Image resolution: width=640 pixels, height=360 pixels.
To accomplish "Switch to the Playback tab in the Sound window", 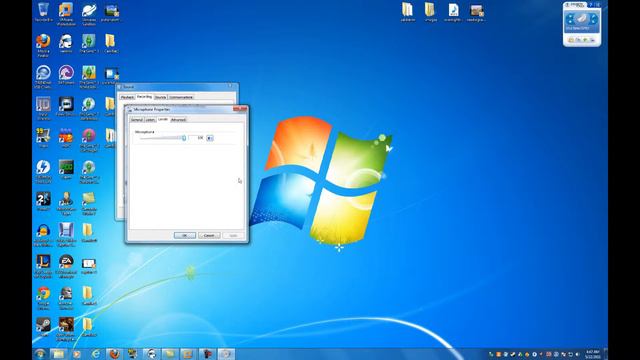I will [127, 97].
